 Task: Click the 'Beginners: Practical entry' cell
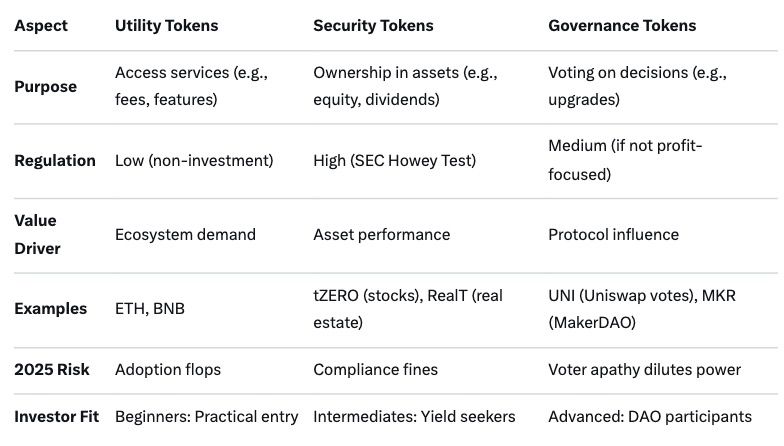[206, 416]
